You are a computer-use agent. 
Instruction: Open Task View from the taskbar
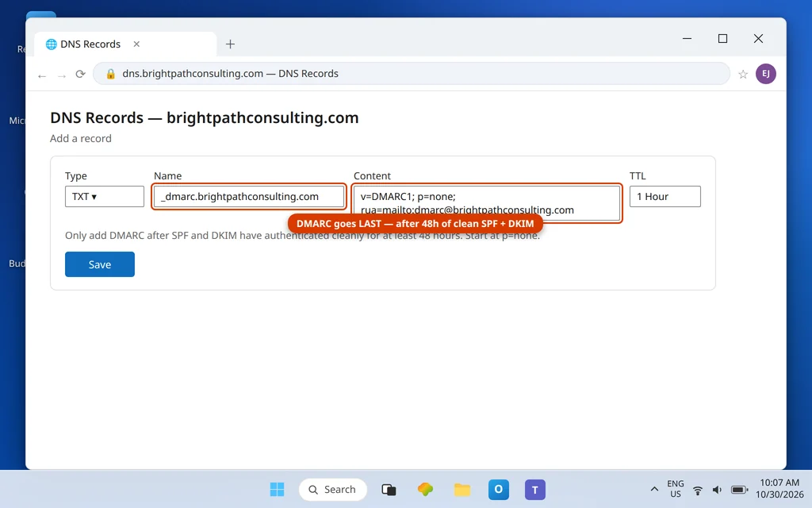[389, 489]
